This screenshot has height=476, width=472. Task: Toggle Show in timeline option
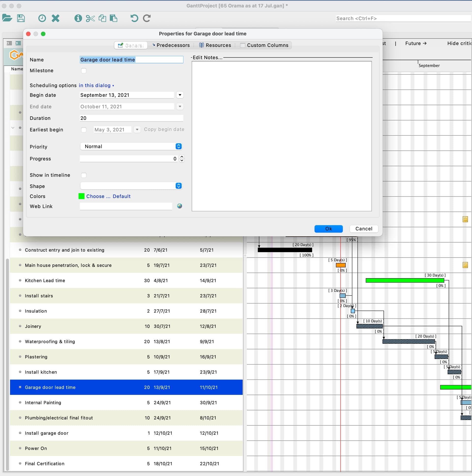(x=84, y=175)
